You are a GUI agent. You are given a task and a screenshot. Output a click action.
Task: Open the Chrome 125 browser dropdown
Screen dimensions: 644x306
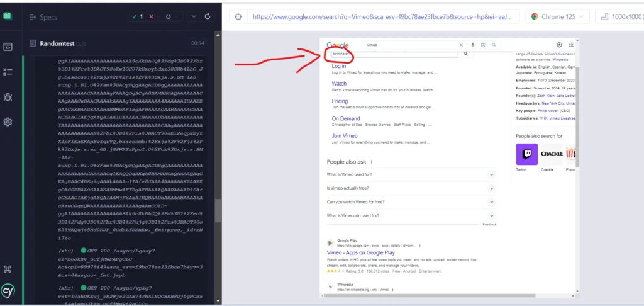click(x=557, y=17)
